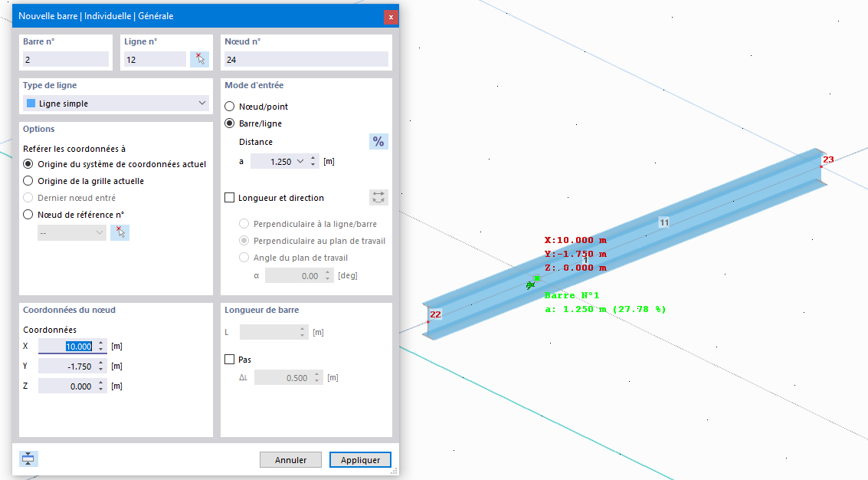This screenshot has height=480, width=868.
Task: Close the Nouvelle barre dialog
Action: click(x=391, y=17)
